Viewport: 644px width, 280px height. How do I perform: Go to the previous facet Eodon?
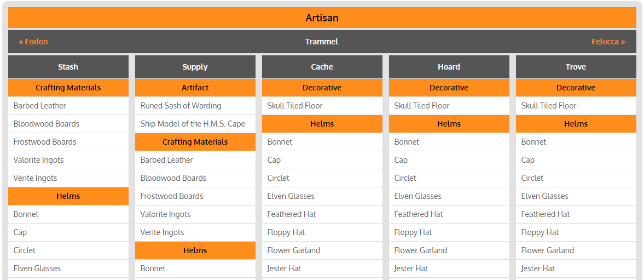33,42
